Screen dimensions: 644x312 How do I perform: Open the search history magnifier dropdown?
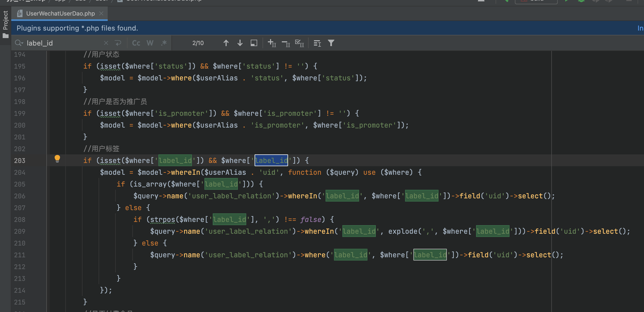[x=19, y=43]
